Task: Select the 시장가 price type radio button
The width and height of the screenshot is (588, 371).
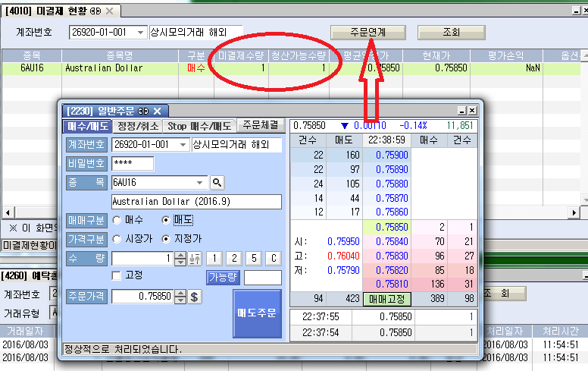Action: click(117, 239)
